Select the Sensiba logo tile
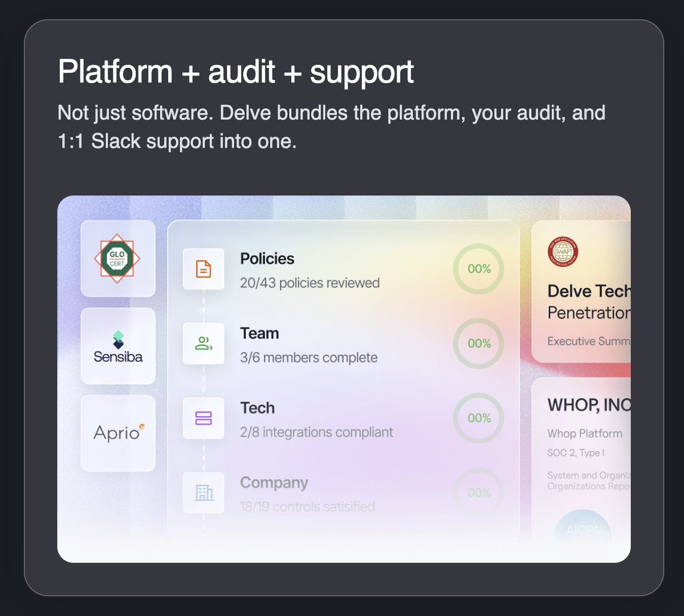Screen dimensions: 684x616 click(x=118, y=346)
